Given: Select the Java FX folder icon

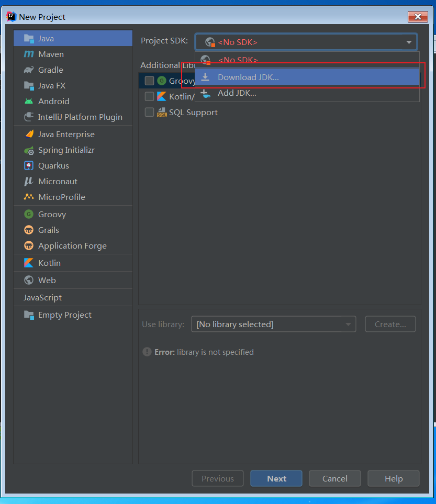Looking at the screenshot, I should pos(29,85).
